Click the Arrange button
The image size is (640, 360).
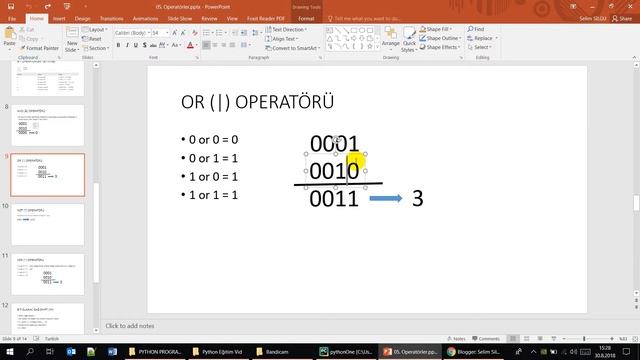[391, 39]
